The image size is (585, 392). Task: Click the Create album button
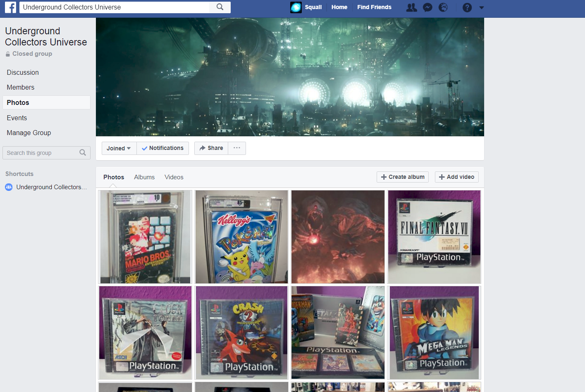403,177
